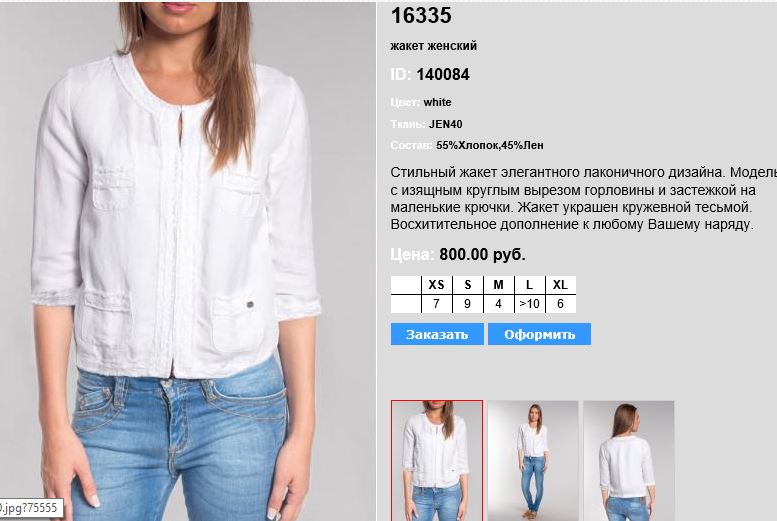Open the large jacket product photo

(x=188, y=261)
